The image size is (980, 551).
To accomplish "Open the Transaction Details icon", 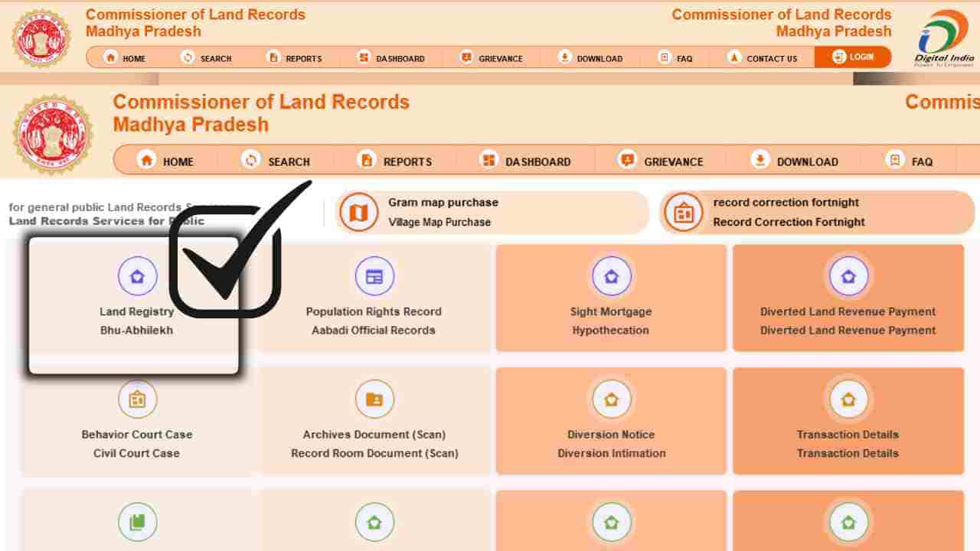I will coord(848,399).
